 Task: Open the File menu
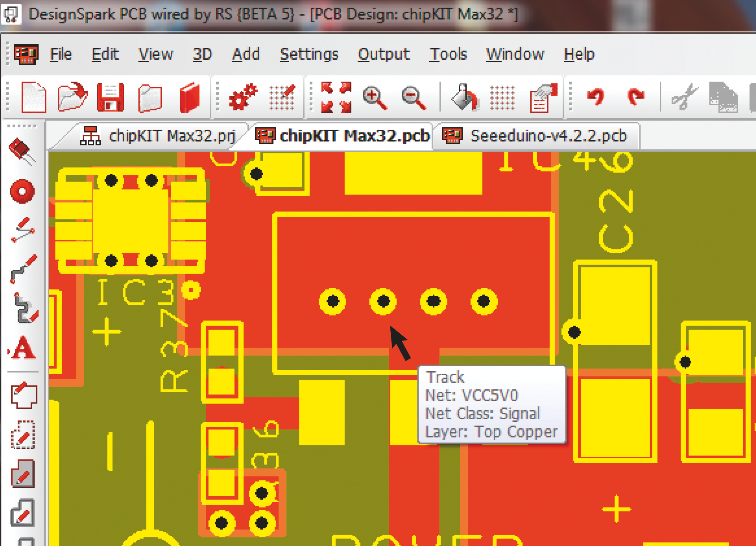[x=60, y=54]
